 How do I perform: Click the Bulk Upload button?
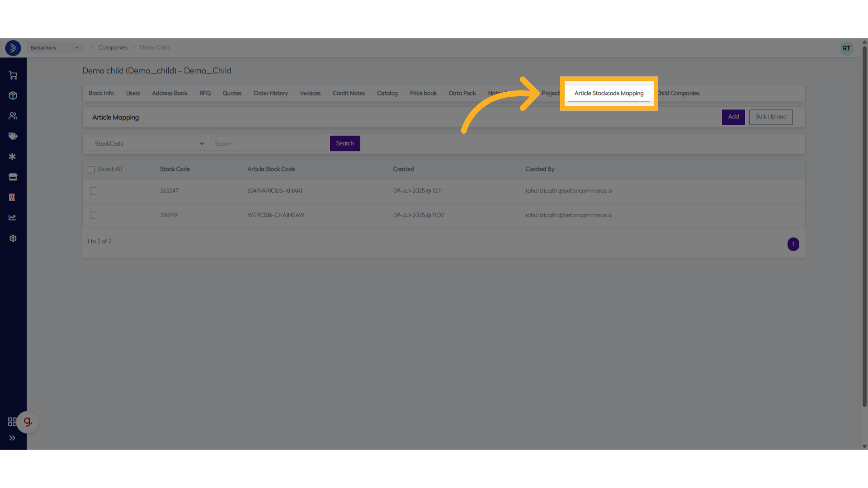point(770,117)
